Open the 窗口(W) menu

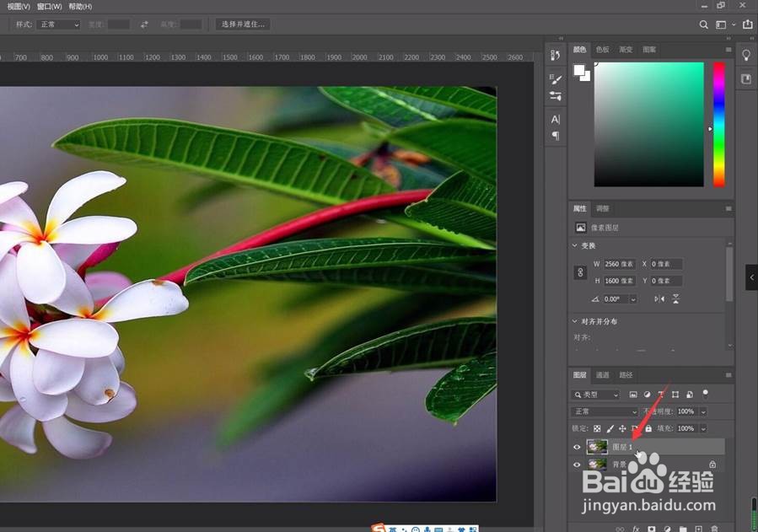click(49, 6)
